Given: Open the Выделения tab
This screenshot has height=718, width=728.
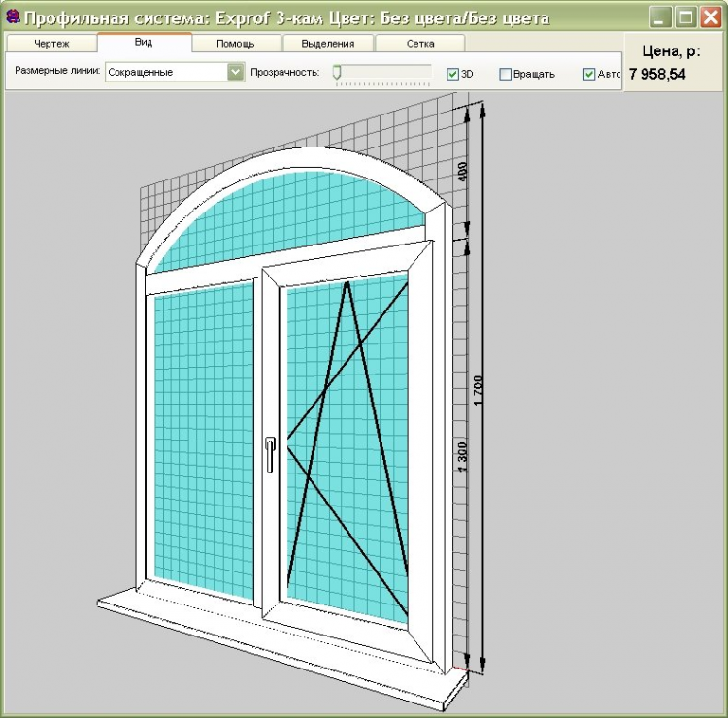Looking at the screenshot, I should pyautogui.click(x=328, y=44).
